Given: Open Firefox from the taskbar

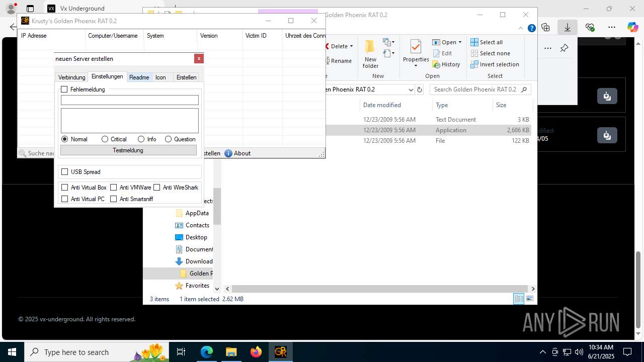Looking at the screenshot, I should (x=256, y=352).
